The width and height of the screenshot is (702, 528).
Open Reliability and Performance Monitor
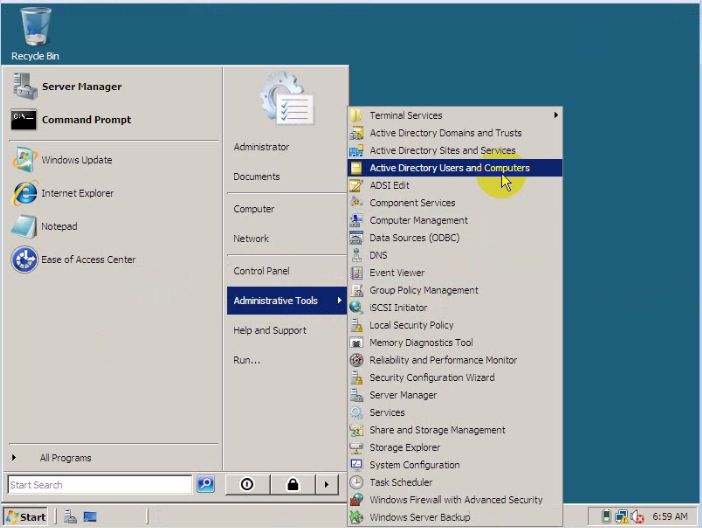pos(455,360)
